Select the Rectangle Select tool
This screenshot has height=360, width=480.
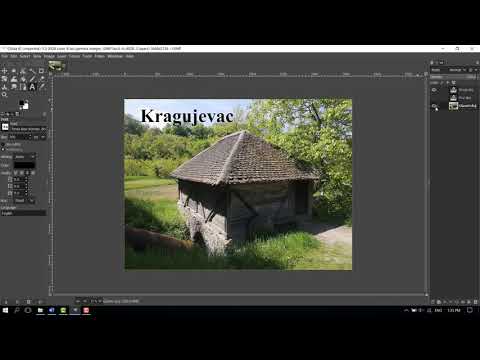[x=14, y=71]
